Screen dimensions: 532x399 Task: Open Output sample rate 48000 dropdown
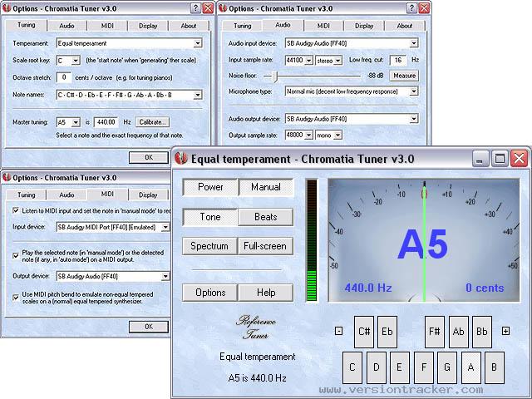tap(308, 135)
